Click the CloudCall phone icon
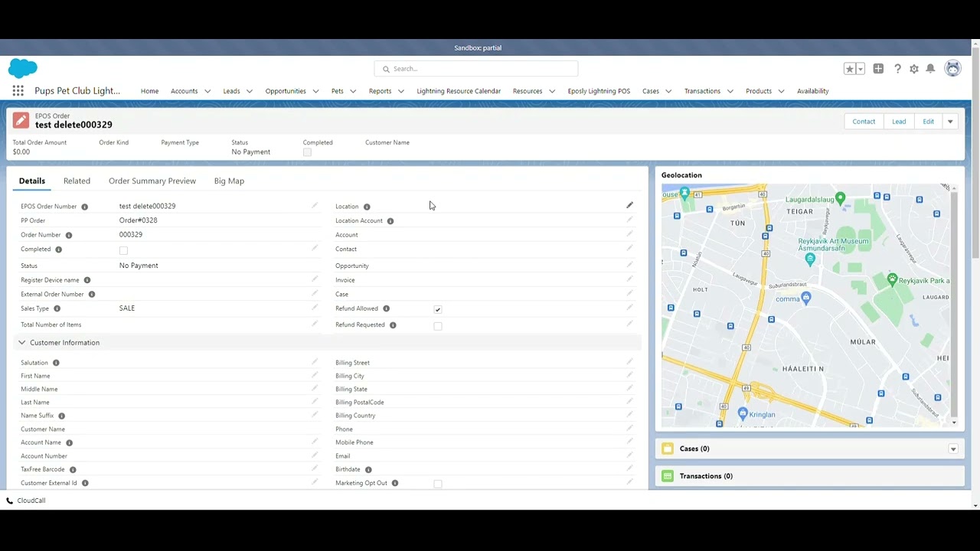This screenshot has height=551, width=980. 10,500
